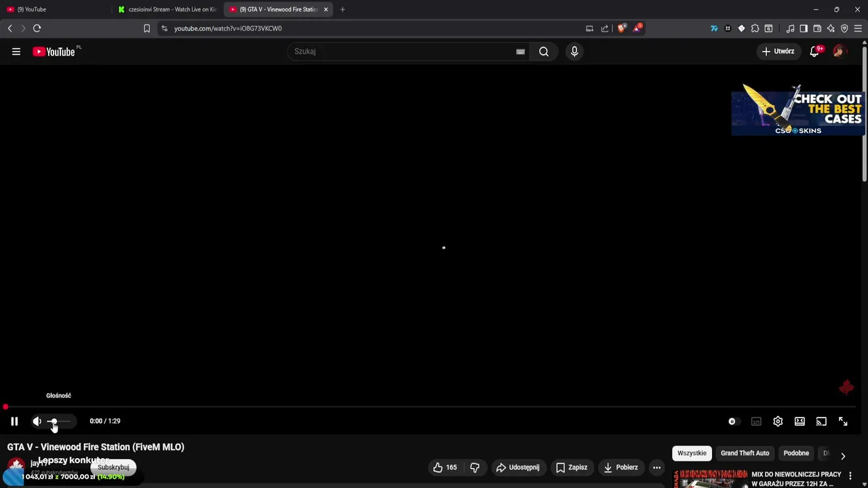Screen dimensions: 868x488
Task: Save the video with Zapisz
Action: pyautogui.click(x=572, y=467)
